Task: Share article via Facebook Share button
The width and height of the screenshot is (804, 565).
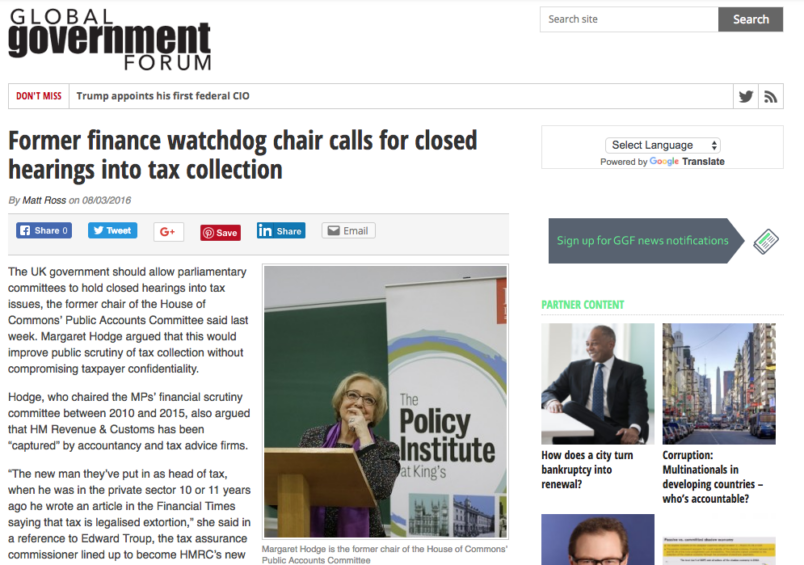Action: point(44,230)
